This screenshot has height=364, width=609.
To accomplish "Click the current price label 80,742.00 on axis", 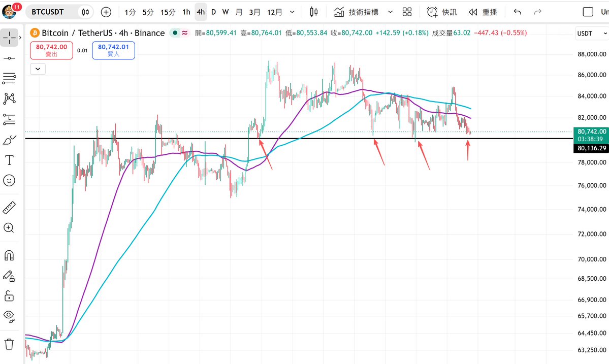I will [x=591, y=131].
